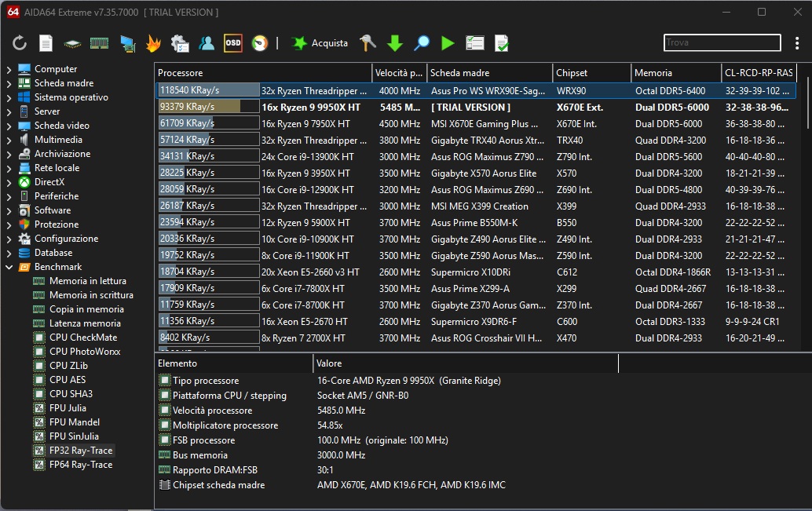The width and height of the screenshot is (812, 511).
Task: Open Memoria in scrittura benchmark
Action: click(x=91, y=295)
